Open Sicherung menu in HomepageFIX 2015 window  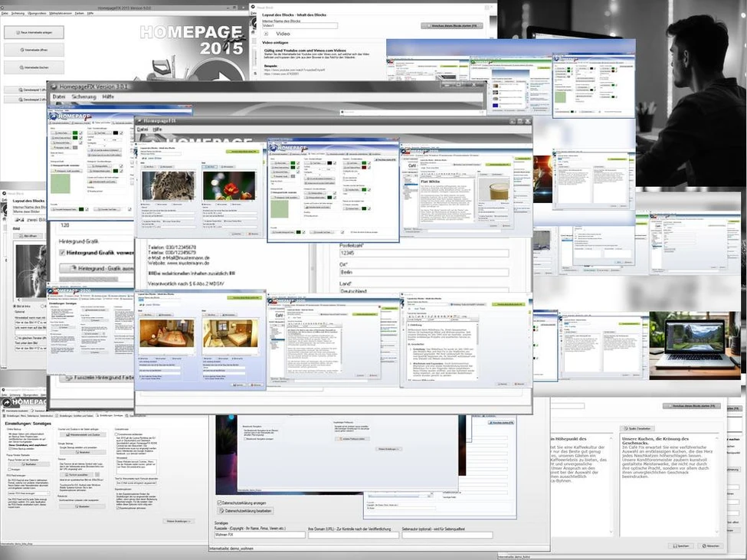pos(18,13)
